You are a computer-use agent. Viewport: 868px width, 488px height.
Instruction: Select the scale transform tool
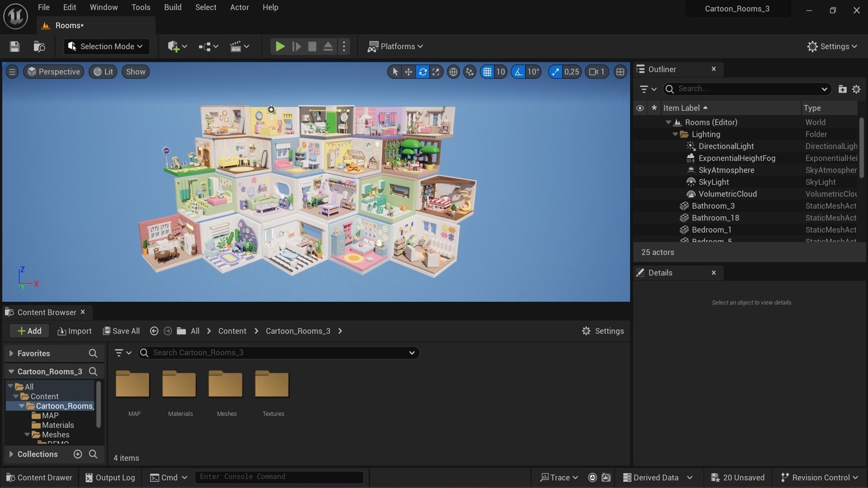(436, 72)
